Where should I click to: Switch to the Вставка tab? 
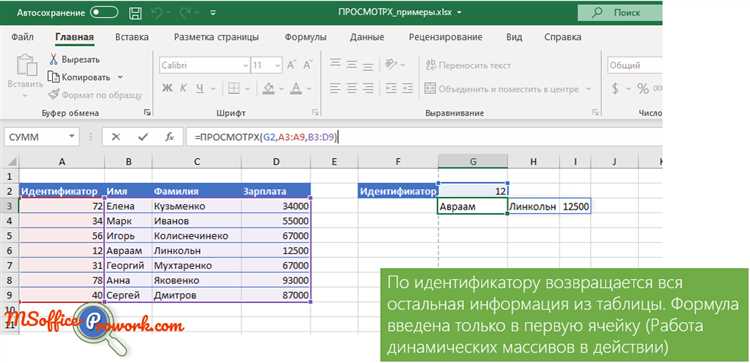coord(132,37)
